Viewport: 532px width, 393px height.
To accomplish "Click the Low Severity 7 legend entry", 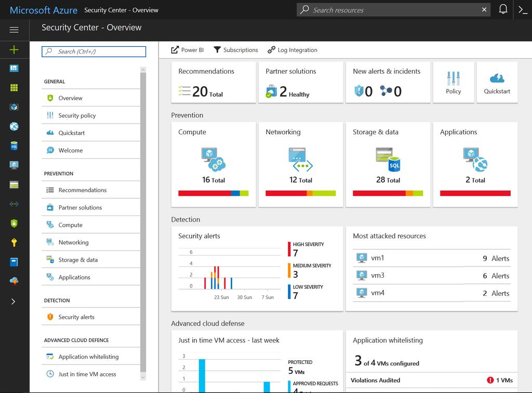I will point(305,292).
